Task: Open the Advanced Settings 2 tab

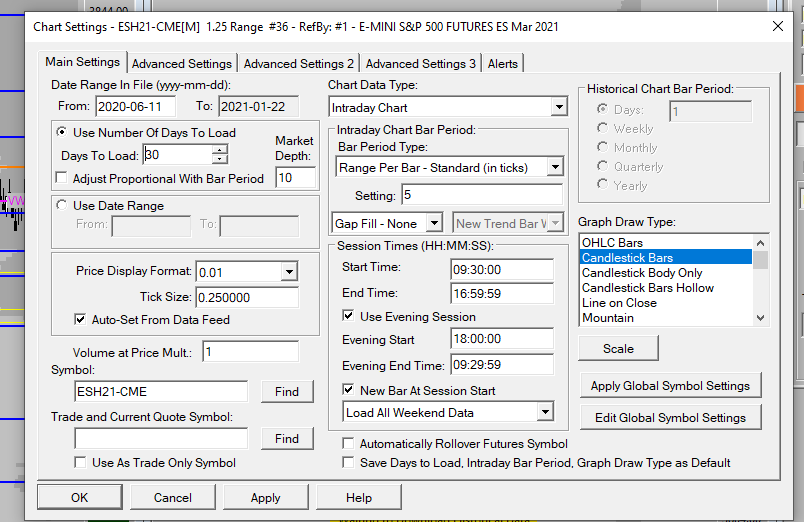Action: coord(298,64)
